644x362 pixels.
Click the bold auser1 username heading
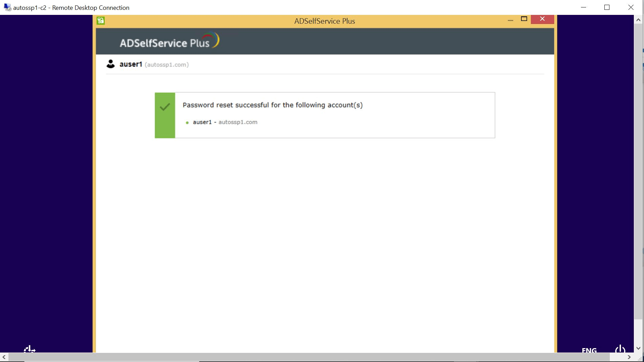point(131,64)
